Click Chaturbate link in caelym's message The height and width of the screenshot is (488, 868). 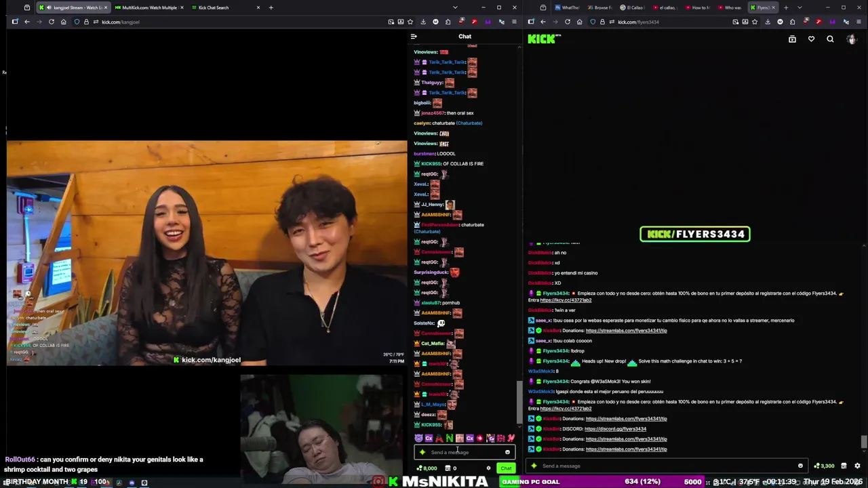click(469, 123)
